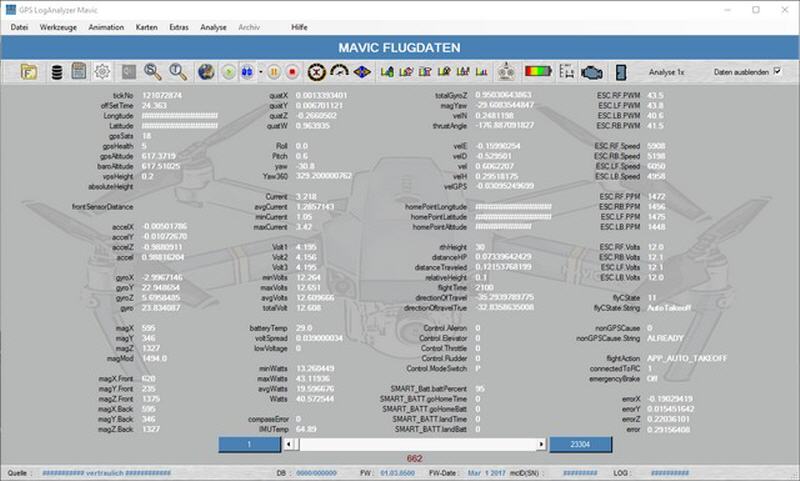Click the flightAction value APP_AUTO_TAKEOFF

pos(687,359)
